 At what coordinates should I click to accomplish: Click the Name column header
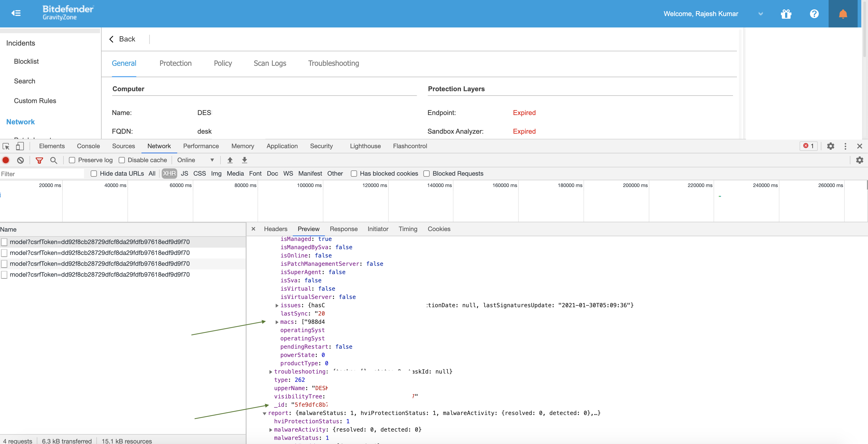point(123,230)
